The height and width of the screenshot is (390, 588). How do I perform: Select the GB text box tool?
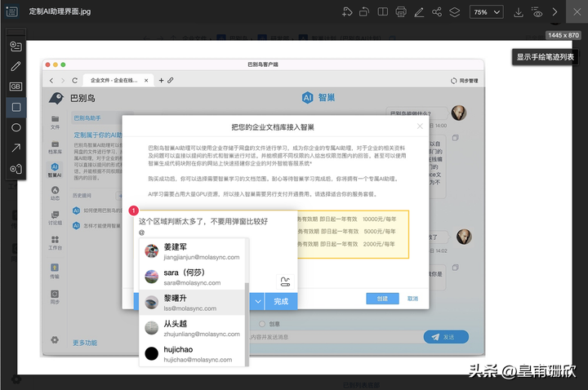pyautogui.click(x=16, y=86)
